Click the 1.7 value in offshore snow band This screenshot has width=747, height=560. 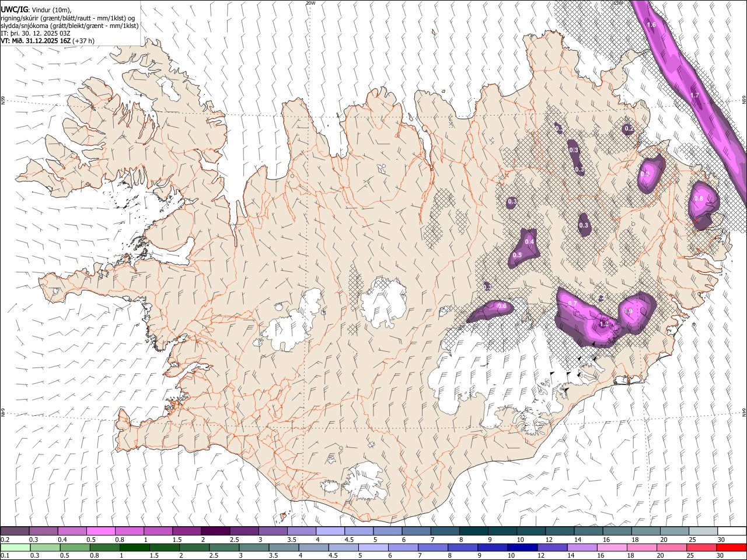tap(694, 95)
